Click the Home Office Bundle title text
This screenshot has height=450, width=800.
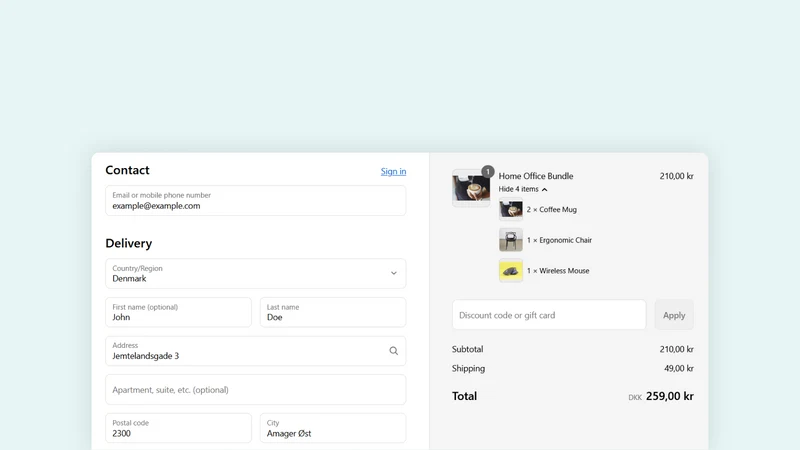pos(536,176)
